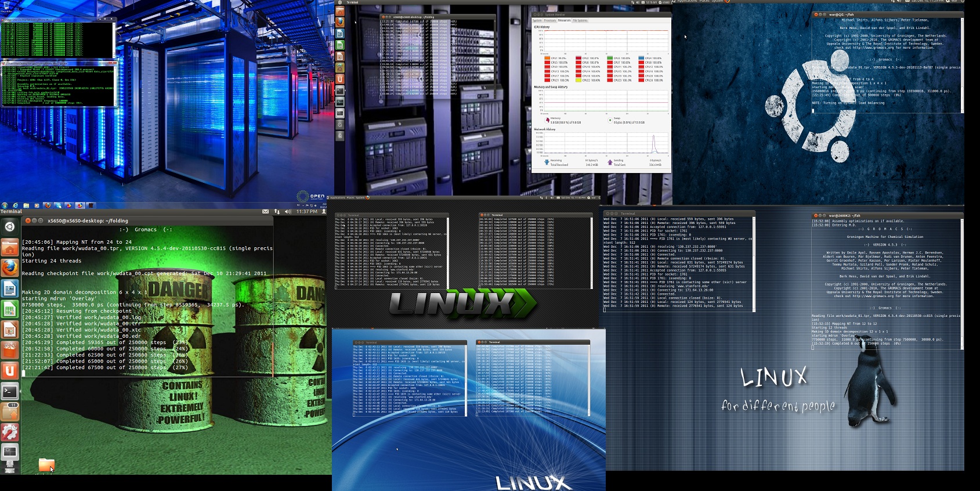Viewport: 980px width, 491px height.
Task: Click the 'Verified work/wudata_00.log' line
Action: pyautogui.click(x=81, y=317)
